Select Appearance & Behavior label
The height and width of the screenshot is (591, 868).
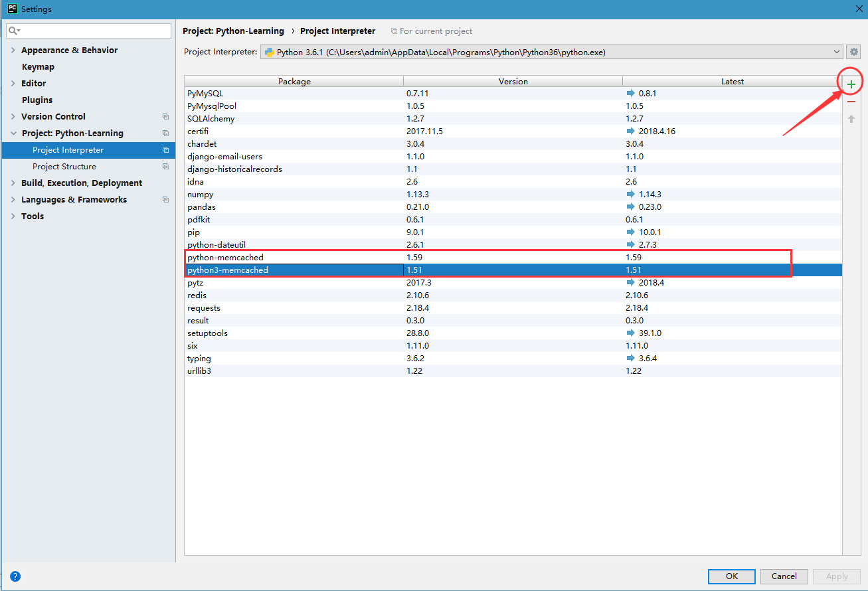click(69, 50)
